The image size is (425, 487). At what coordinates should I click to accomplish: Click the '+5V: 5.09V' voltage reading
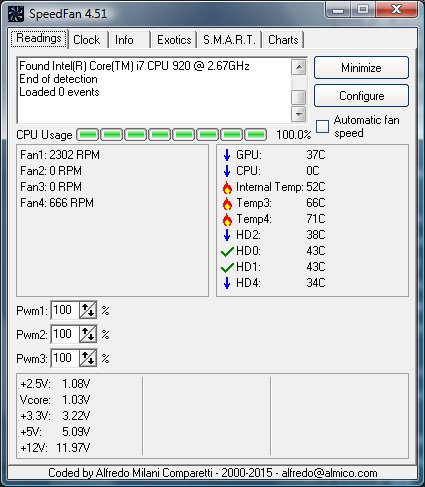[55, 432]
